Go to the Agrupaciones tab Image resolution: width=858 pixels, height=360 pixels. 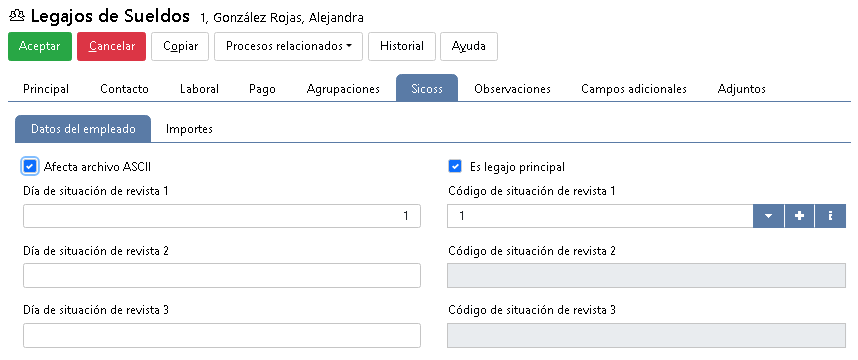click(343, 89)
